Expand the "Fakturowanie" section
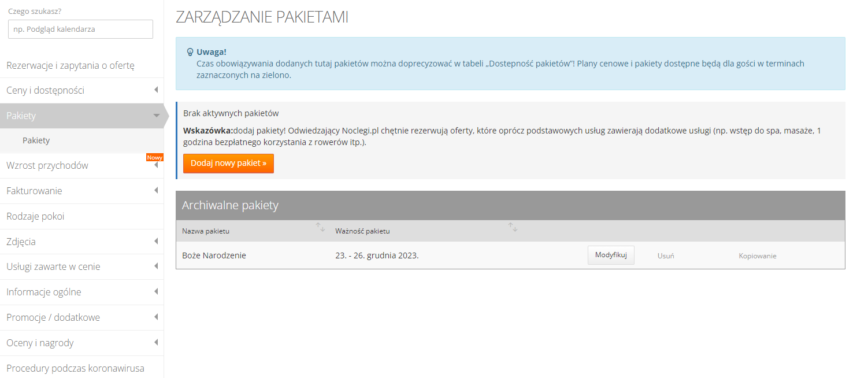 81,191
